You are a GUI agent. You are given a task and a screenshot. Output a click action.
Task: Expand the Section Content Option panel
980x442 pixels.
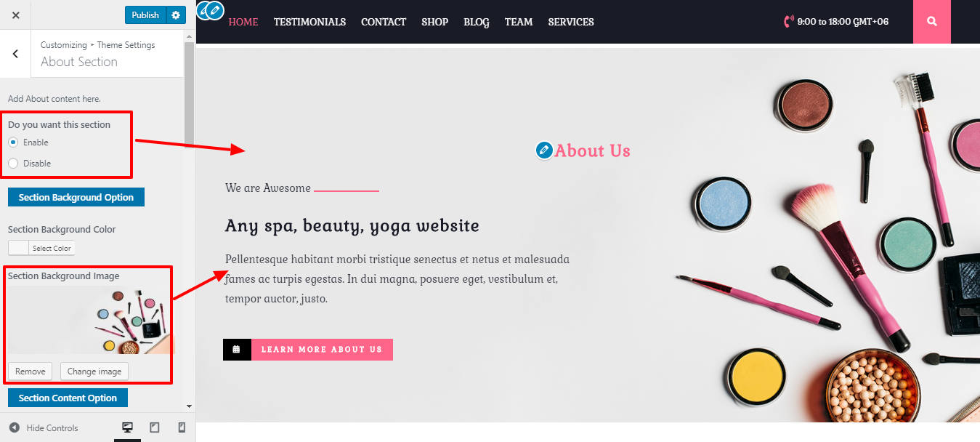pyautogui.click(x=68, y=398)
